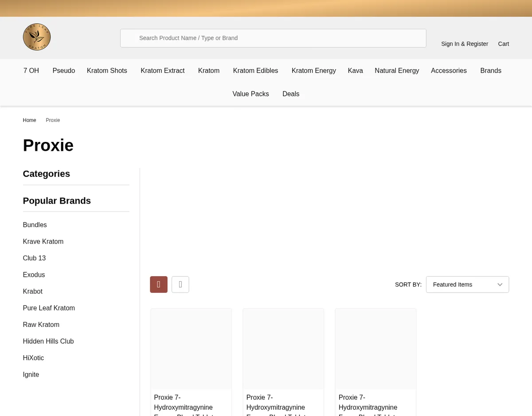This screenshot has width=532, height=416.
Task: Open Club 13 brand link
Action: pyautogui.click(x=35, y=258)
